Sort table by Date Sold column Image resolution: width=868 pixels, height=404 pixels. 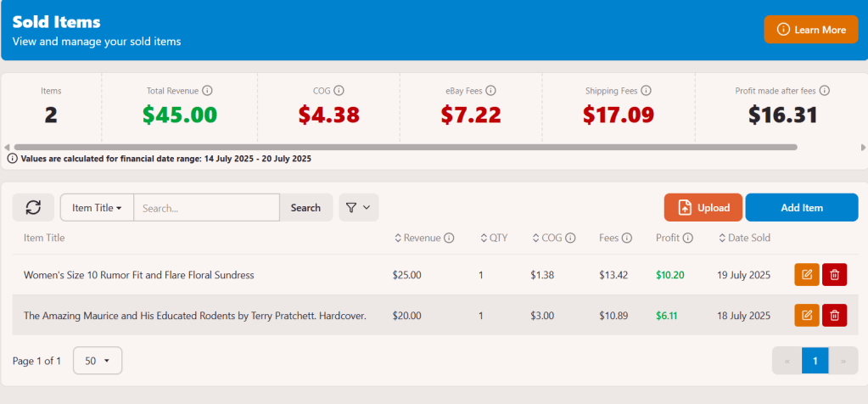(x=744, y=238)
